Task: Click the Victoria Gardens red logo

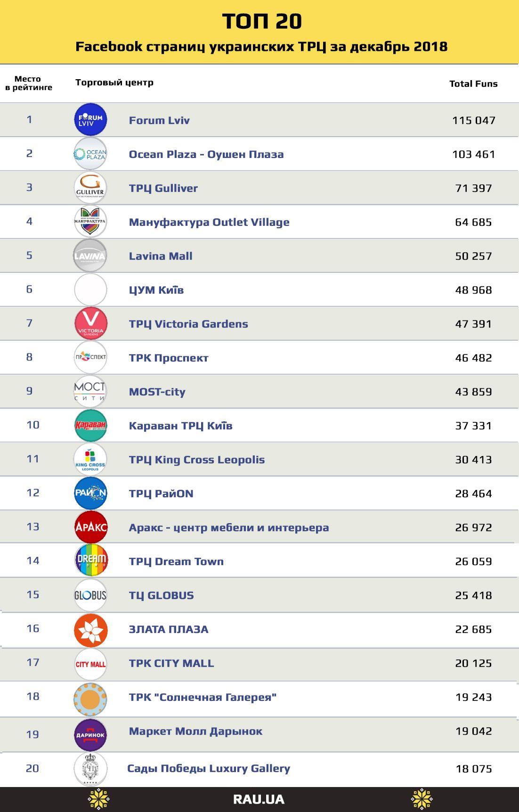Action: point(90,323)
